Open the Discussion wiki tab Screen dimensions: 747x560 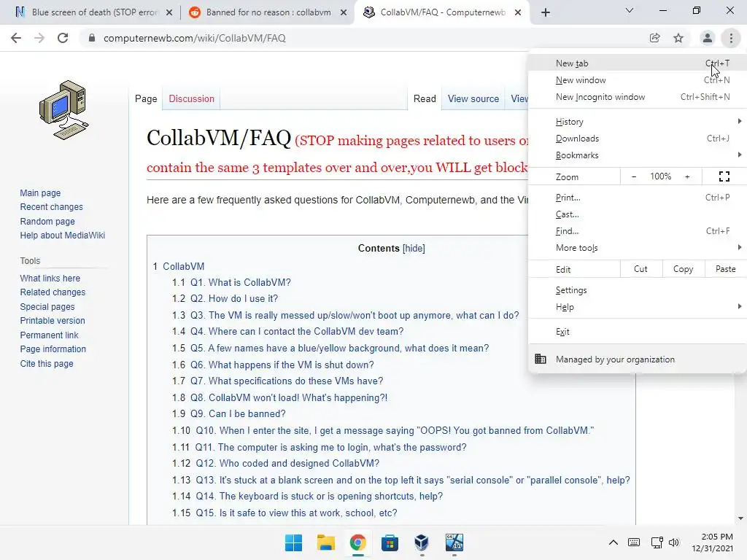[x=192, y=98]
